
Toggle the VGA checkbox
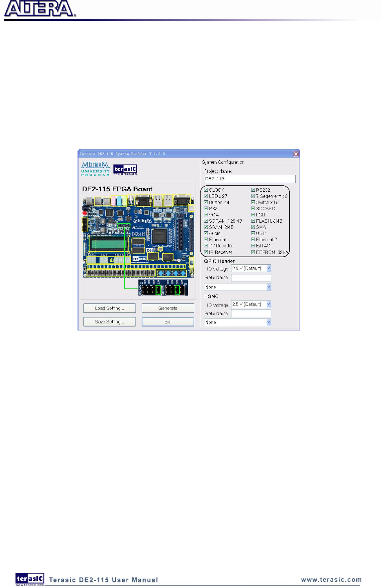pyautogui.click(x=206, y=215)
